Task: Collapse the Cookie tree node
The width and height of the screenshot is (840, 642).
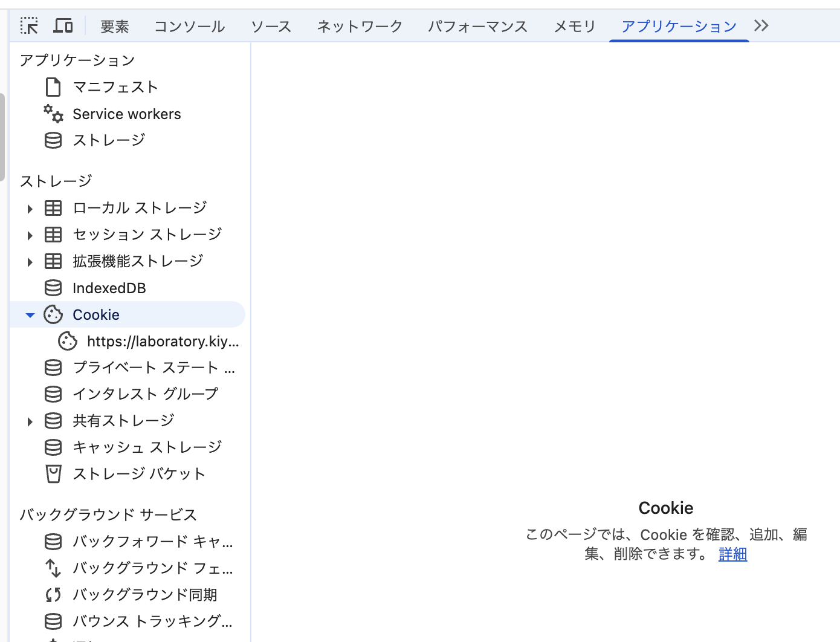Action: pyautogui.click(x=30, y=315)
